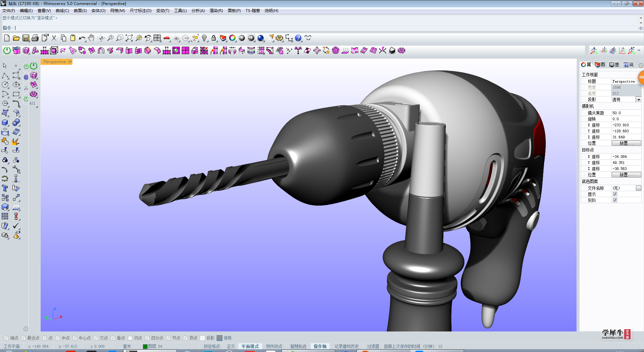This screenshot has width=644, height=352.
Task: Select the Text tool in left sidebar
Action: tap(5, 188)
